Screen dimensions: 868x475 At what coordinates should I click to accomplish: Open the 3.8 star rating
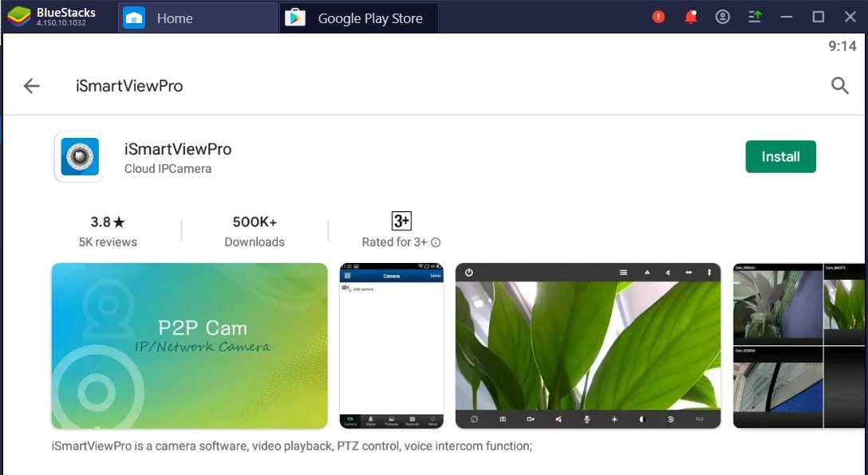pos(108,222)
